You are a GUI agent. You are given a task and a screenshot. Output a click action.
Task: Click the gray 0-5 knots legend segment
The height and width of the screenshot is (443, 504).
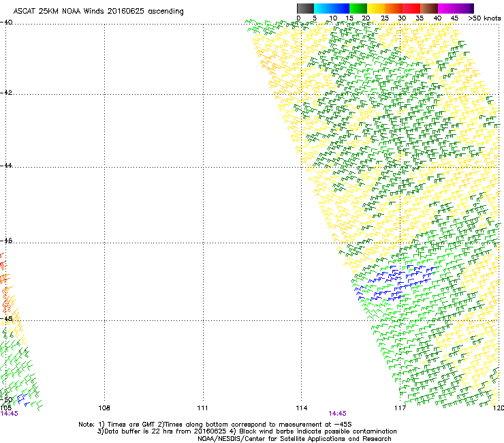pos(305,8)
